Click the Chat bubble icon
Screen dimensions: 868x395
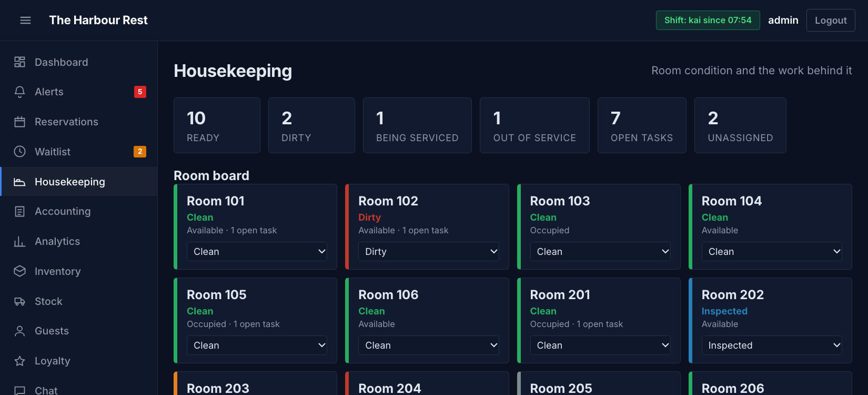(19, 390)
